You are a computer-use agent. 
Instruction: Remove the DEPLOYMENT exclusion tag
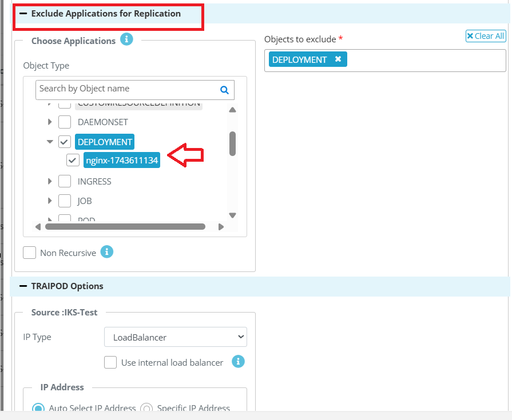coord(338,59)
